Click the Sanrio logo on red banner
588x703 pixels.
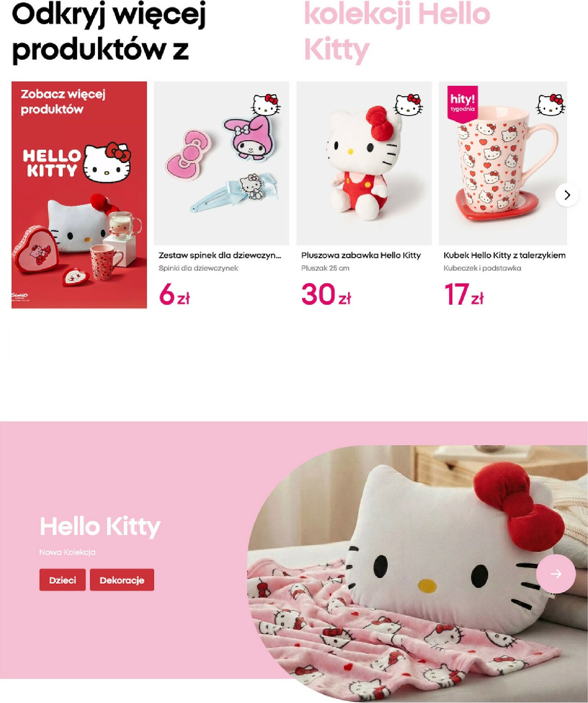[20, 297]
